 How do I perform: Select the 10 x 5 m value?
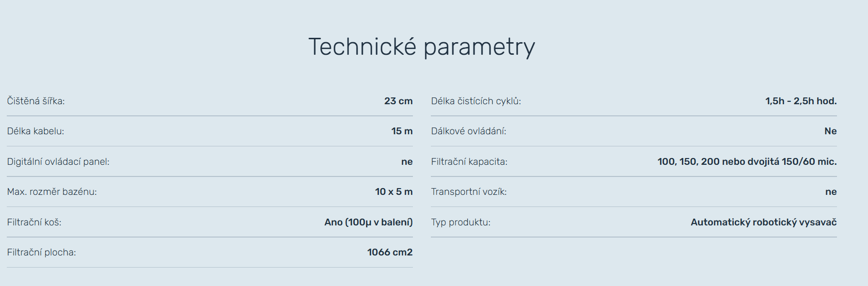coord(394,191)
